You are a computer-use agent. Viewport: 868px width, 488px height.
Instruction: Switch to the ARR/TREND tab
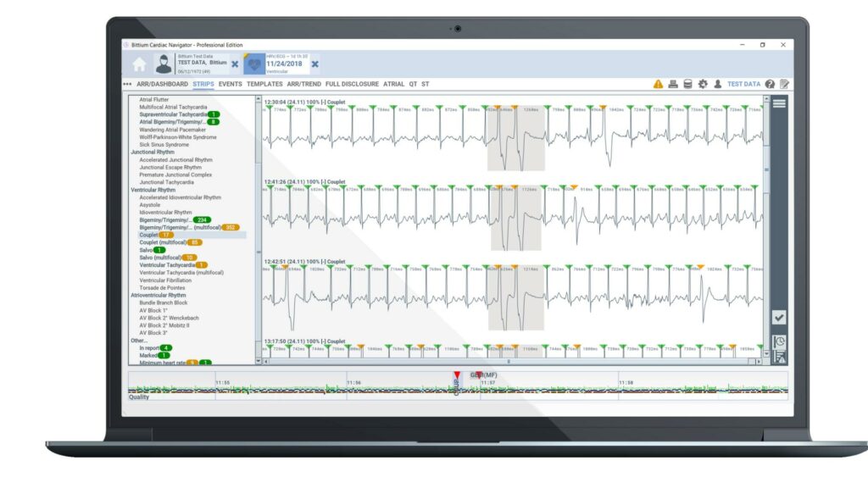(304, 84)
